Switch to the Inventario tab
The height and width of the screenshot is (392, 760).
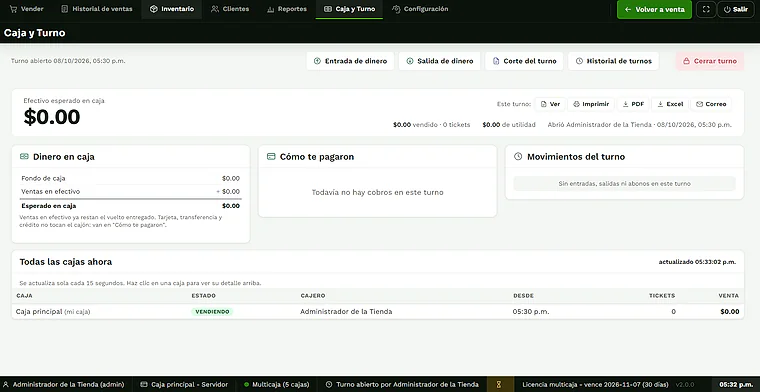[172, 9]
